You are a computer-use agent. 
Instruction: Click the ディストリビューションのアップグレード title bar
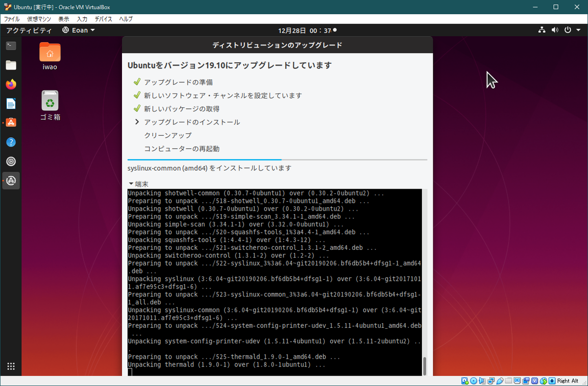click(x=277, y=45)
